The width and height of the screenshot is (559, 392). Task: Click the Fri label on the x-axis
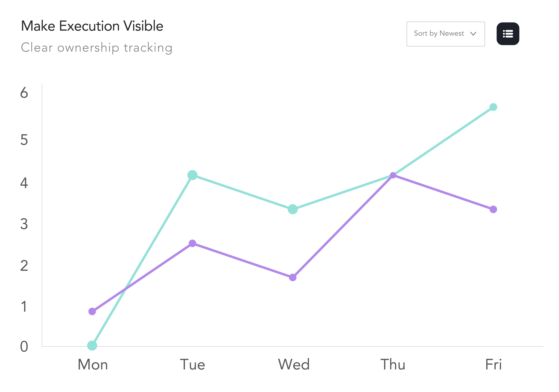(493, 365)
